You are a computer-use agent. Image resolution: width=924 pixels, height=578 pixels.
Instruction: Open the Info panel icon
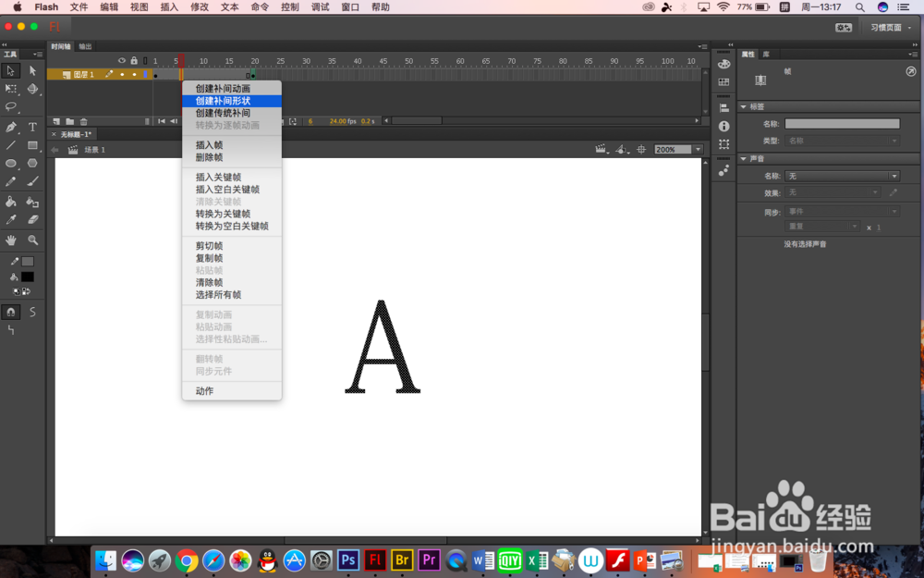tap(723, 126)
